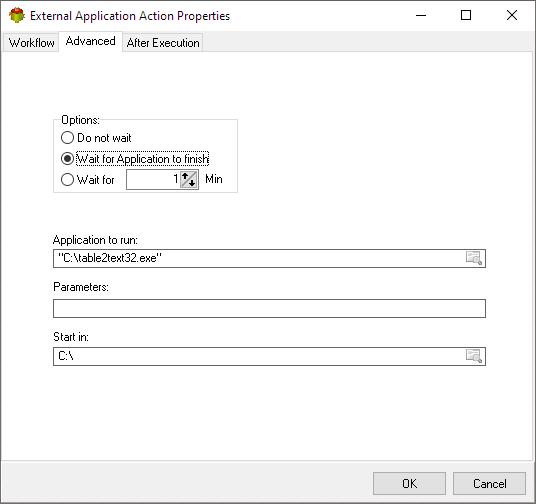This screenshot has width=536, height=504.
Task: Click inside the Parameters input field
Action: pos(269,308)
